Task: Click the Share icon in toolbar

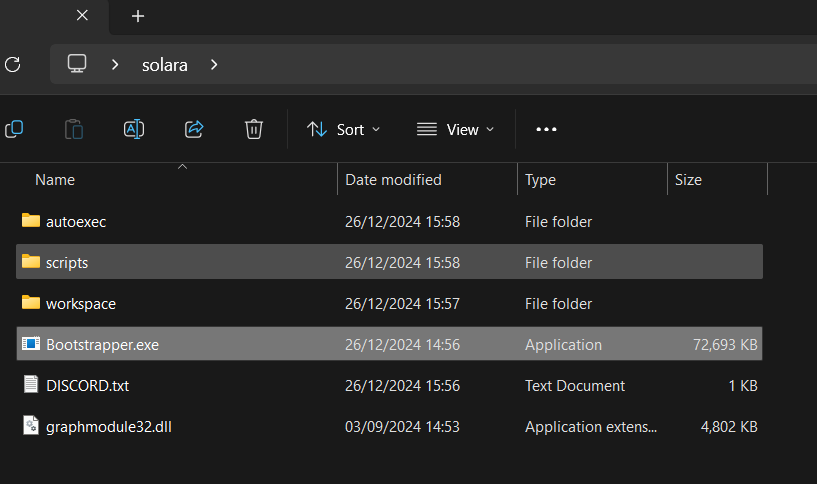Action: point(194,129)
